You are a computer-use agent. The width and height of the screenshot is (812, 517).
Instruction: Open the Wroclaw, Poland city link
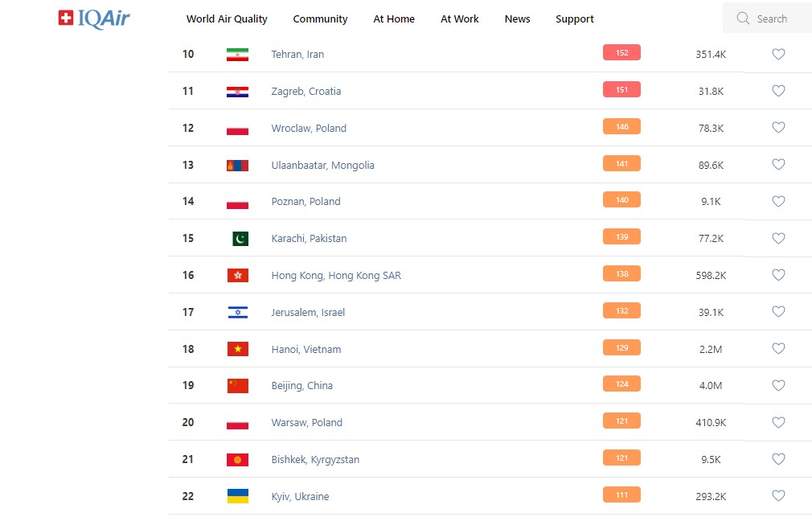[x=309, y=129]
